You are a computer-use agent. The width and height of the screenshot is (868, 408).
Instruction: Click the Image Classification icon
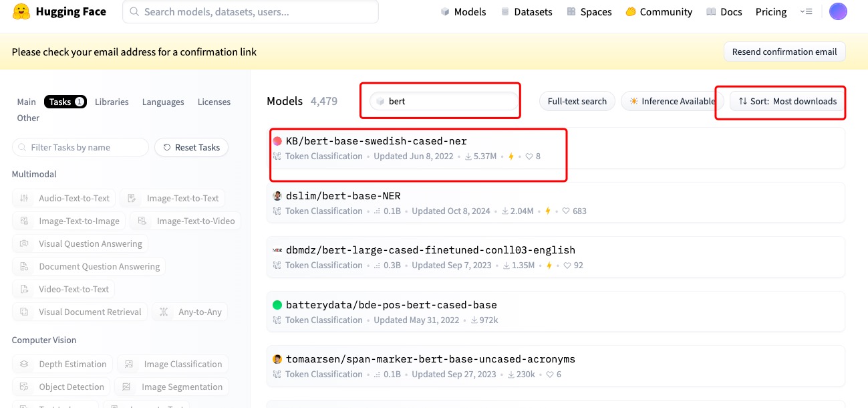129,365
